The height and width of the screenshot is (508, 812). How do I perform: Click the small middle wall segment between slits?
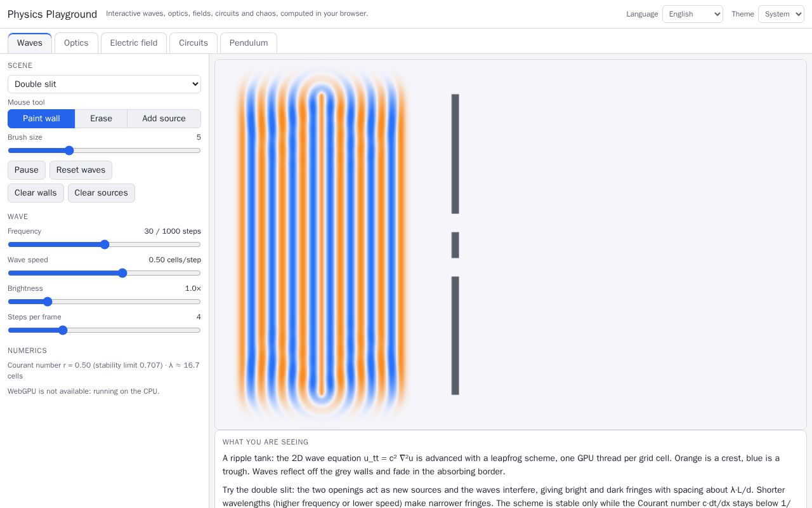pyautogui.click(x=455, y=245)
